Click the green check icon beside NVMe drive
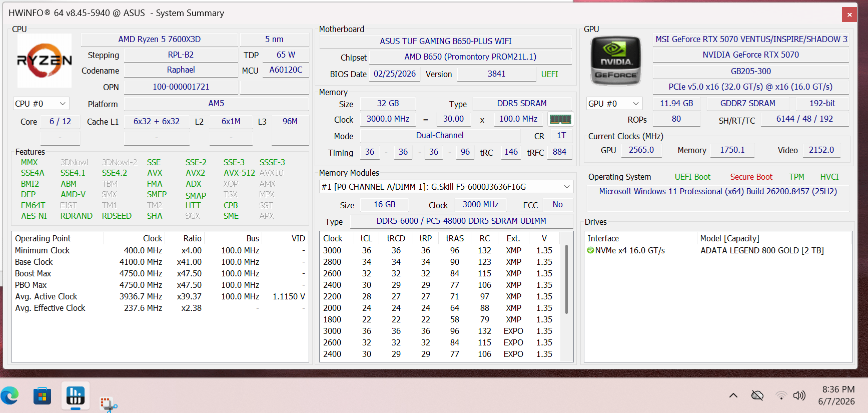Screen dimensions: 868x413 (x=590, y=250)
